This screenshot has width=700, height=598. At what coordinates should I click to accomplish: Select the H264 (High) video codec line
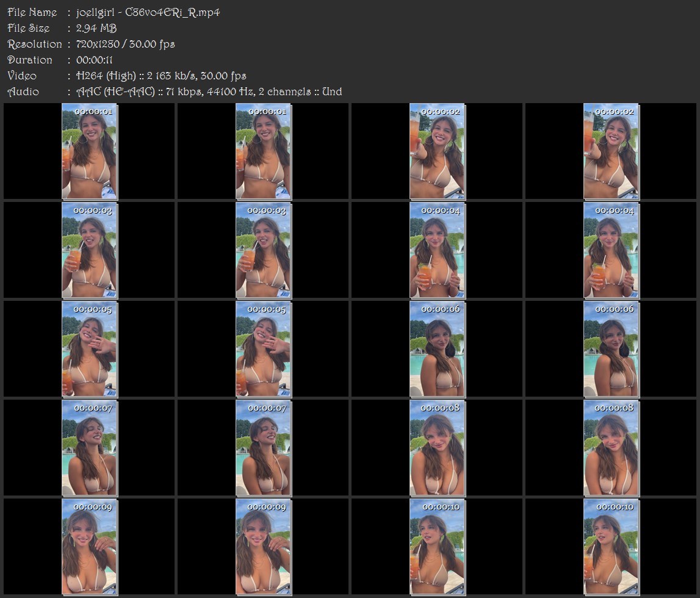[x=161, y=76]
